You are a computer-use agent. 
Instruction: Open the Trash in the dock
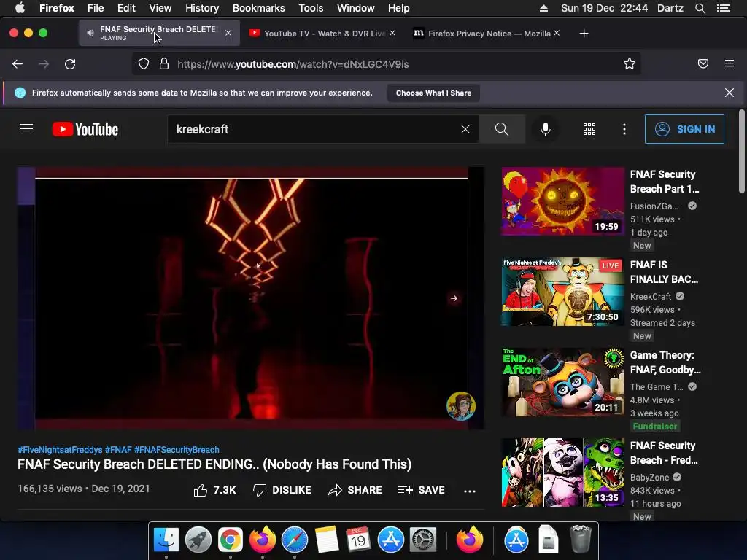tap(580, 539)
